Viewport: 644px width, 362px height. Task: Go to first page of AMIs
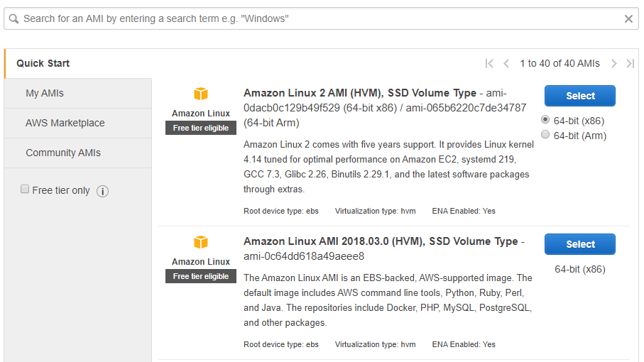tap(489, 64)
